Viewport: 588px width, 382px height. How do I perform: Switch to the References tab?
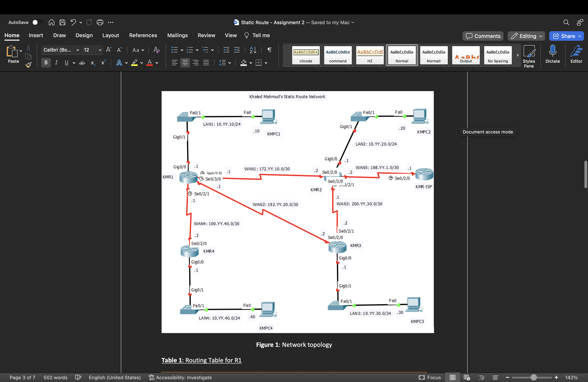click(x=143, y=35)
